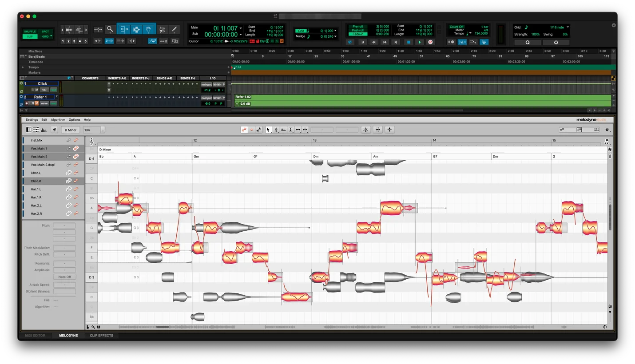The height and width of the screenshot is (364, 635).
Task: Open Melodyne Options menu
Action: tap(74, 120)
